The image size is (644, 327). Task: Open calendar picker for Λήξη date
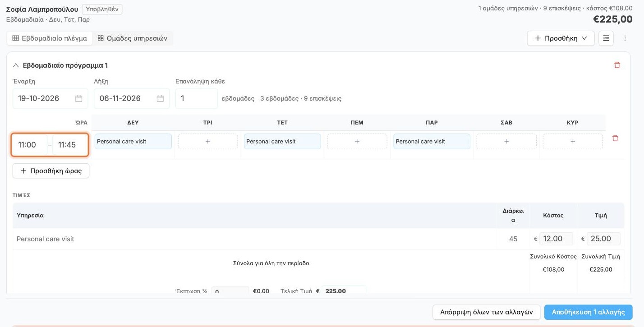tap(160, 98)
